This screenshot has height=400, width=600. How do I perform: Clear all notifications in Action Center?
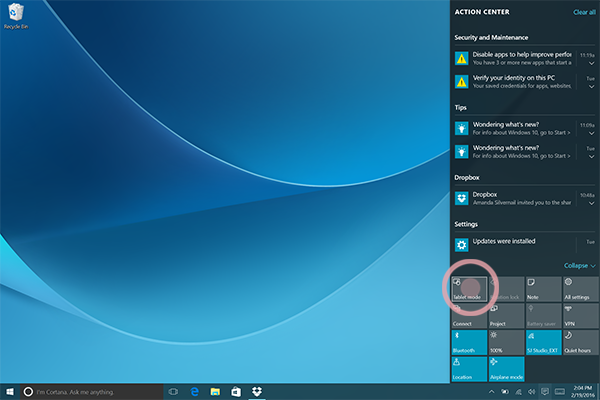(x=584, y=12)
